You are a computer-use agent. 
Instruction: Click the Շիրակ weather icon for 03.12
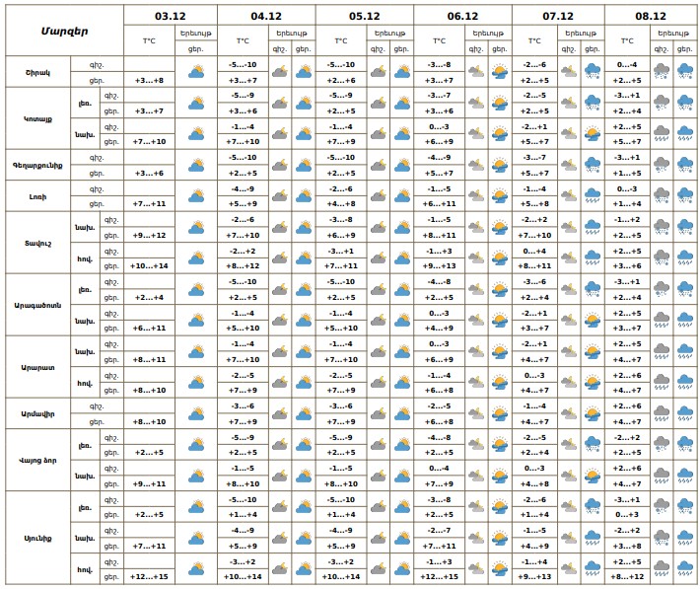(195, 72)
